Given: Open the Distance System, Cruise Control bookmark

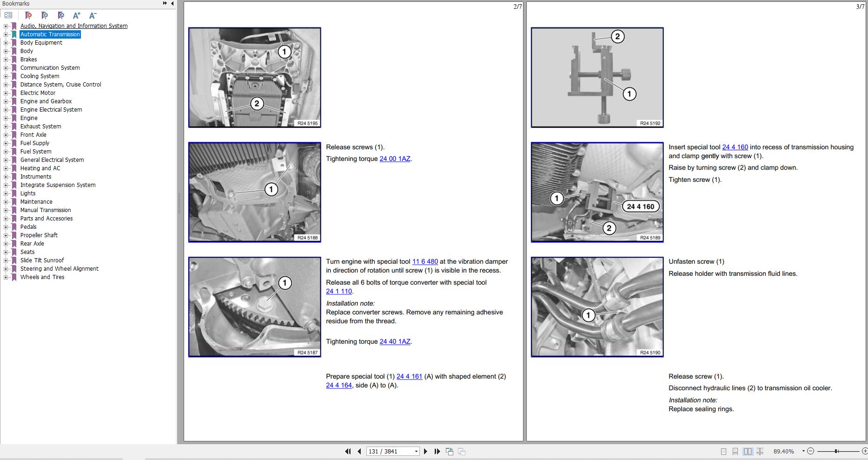Looking at the screenshot, I should tap(60, 85).
